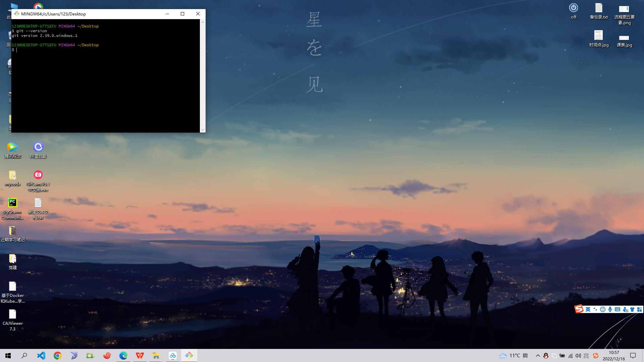Open Sogou soft keyboard
This screenshot has width=644, height=362.
pyautogui.click(x=617, y=309)
